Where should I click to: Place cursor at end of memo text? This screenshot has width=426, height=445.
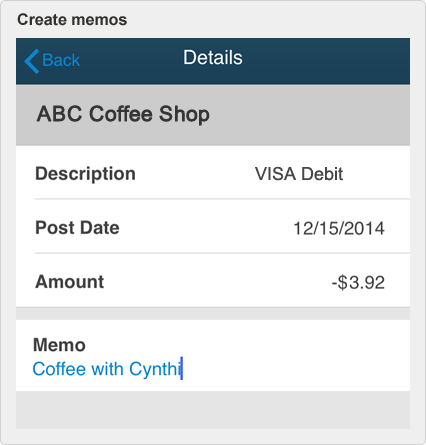[182, 369]
